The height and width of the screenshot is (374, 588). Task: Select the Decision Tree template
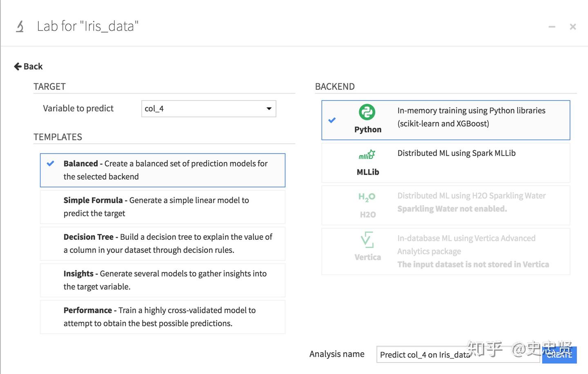163,244
